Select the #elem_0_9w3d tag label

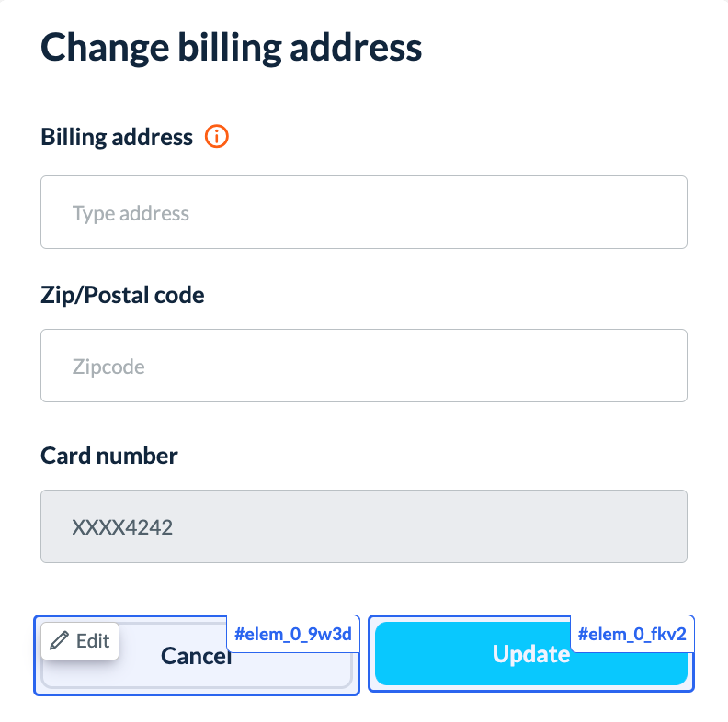(293, 634)
